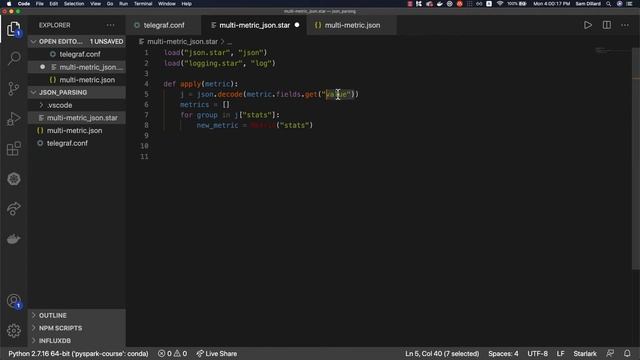The image size is (640, 360).
Task: Select multi-metric.json in Open Editors list
Action: (x=76, y=80)
